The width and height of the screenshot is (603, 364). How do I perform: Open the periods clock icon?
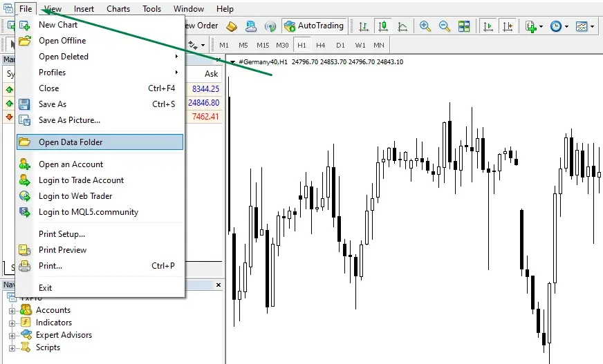tap(556, 26)
